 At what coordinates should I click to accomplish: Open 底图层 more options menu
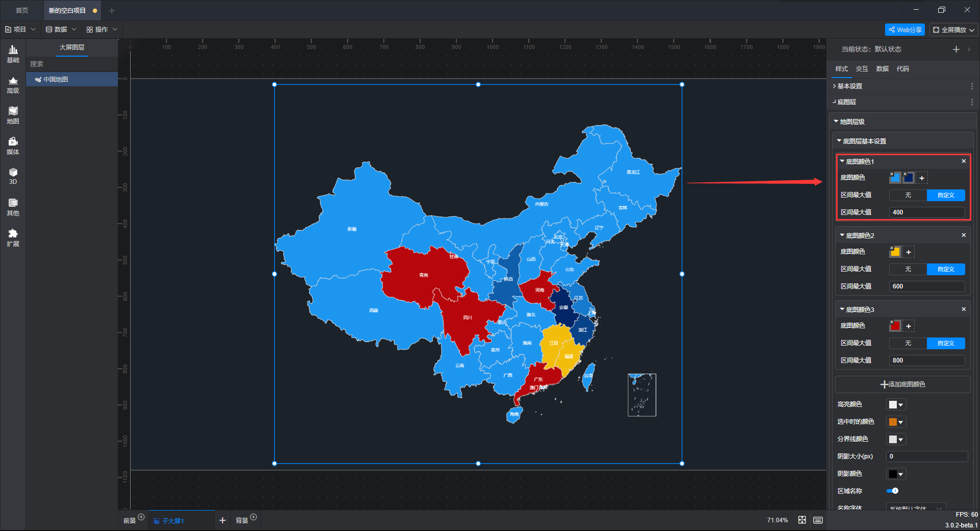(x=972, y=102)
